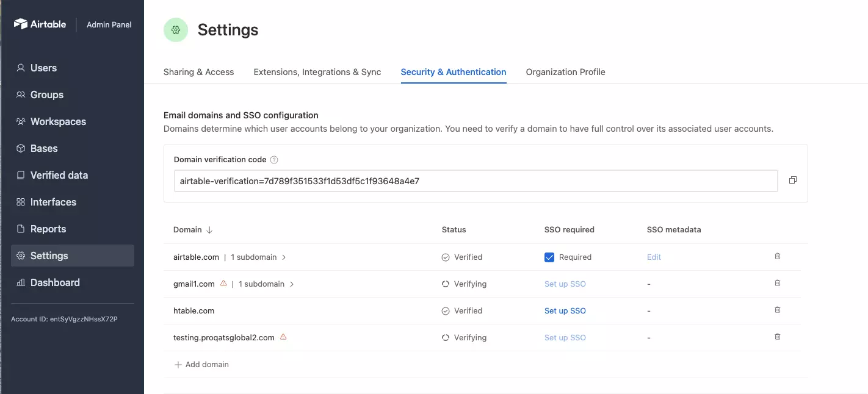Click the Verified check icon for htable.com
The width and height of the screenshot is (868, 394).
pos(446,311)
